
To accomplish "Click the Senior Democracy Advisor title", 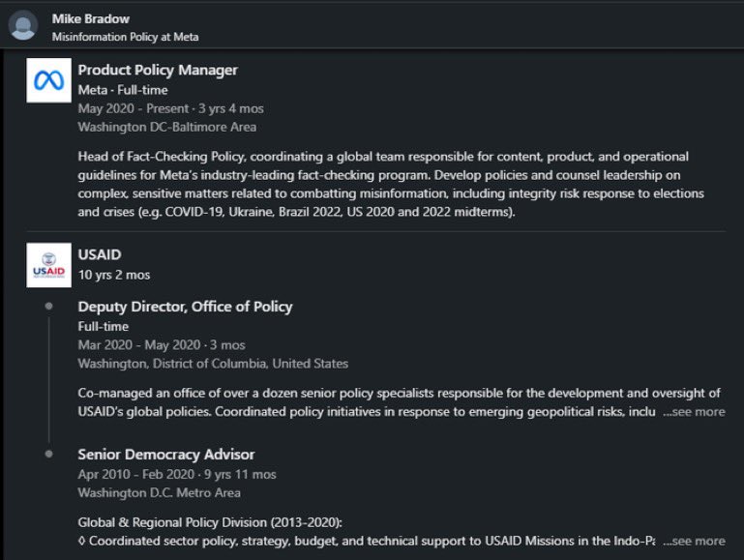I will click(165, 454).
